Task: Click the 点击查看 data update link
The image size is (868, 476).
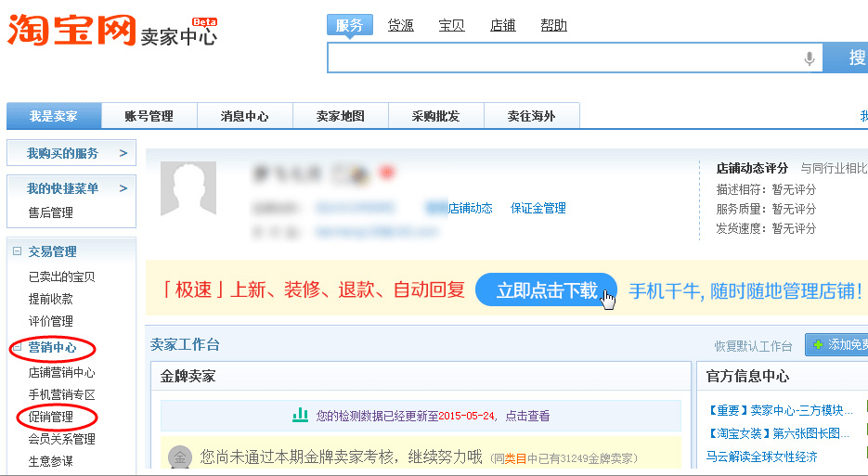Action: point(527,416)
